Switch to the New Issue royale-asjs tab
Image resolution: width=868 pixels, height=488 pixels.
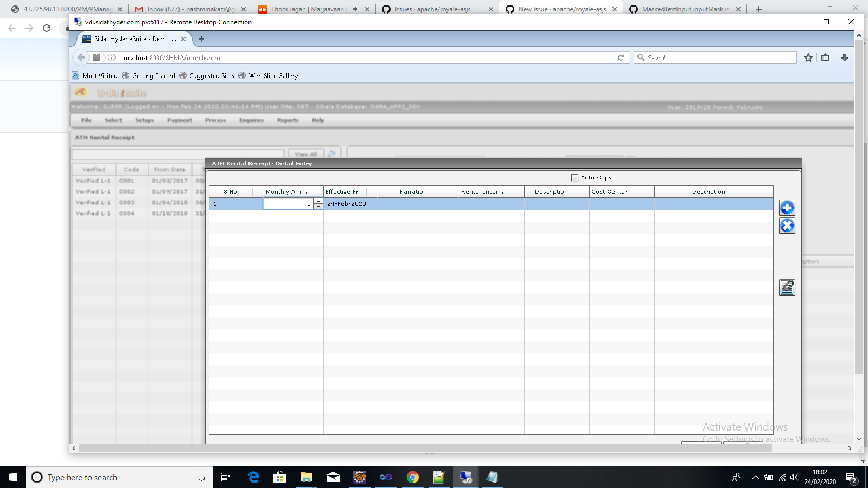[562, 9]
